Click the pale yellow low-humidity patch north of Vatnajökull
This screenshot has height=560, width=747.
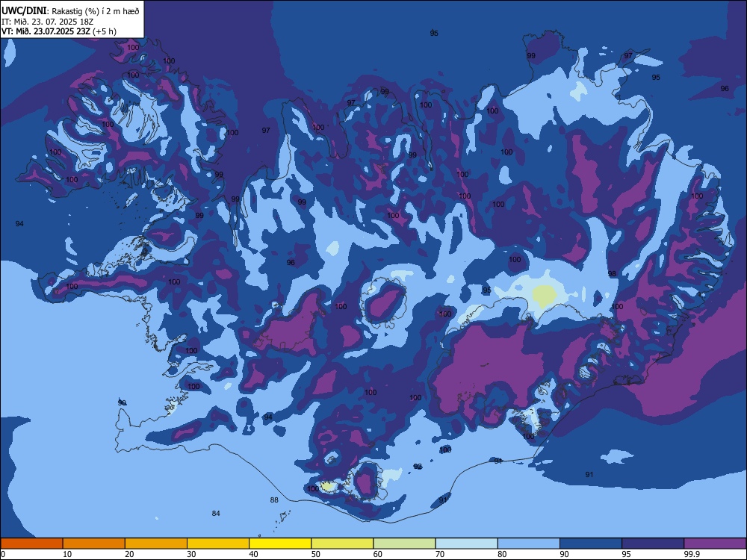544,295
